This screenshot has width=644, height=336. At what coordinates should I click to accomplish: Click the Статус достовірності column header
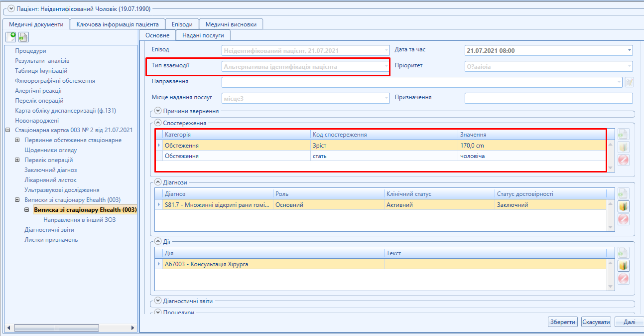pos(550,194)
